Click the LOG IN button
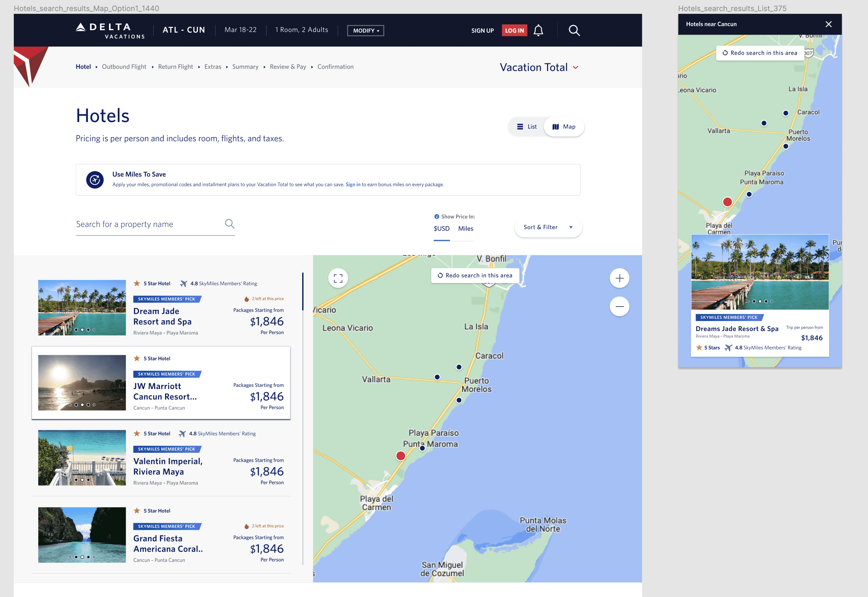The height and width of the screenshot is (597, 868). (514, 31)
